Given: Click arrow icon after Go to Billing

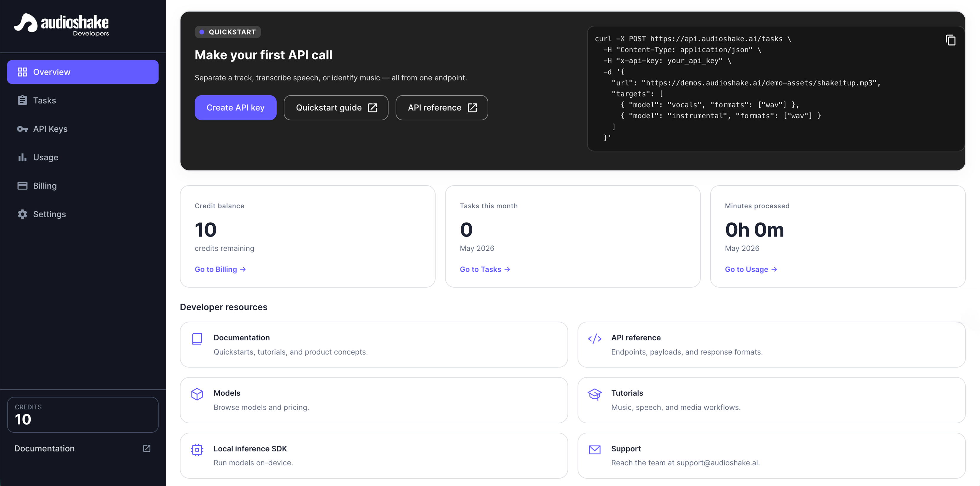Looking at the screenshot, I should 243,269.
